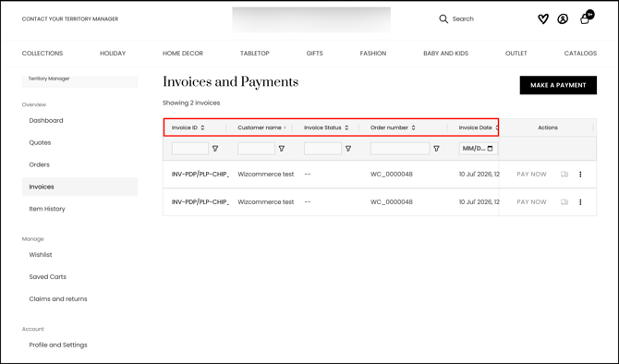Focus the Order number filter input
Image resolution: width=619 pixels, height=364 pixels.
coord(400,149)
